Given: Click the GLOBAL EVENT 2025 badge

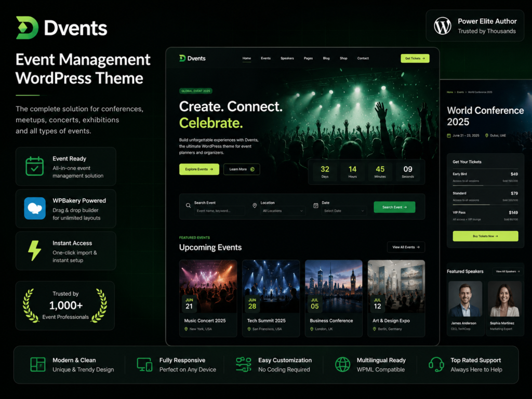Looking at the screenshot, I should [x=196, y=91].
